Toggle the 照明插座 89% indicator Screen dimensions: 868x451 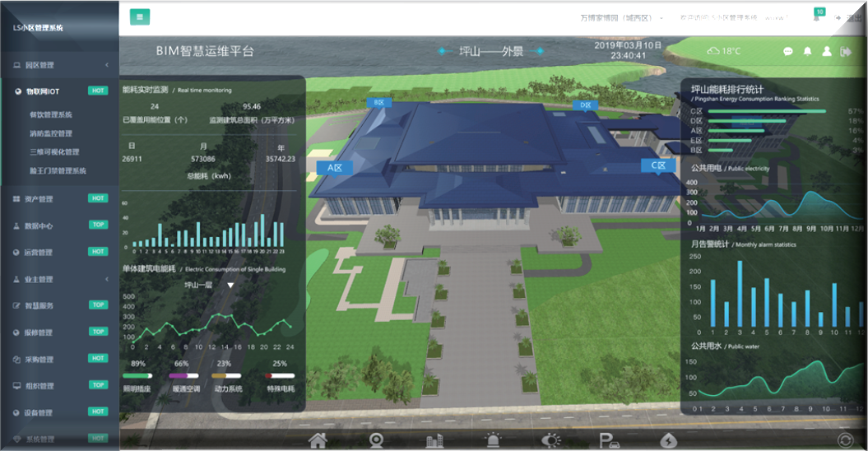click(x=138, y=375)
